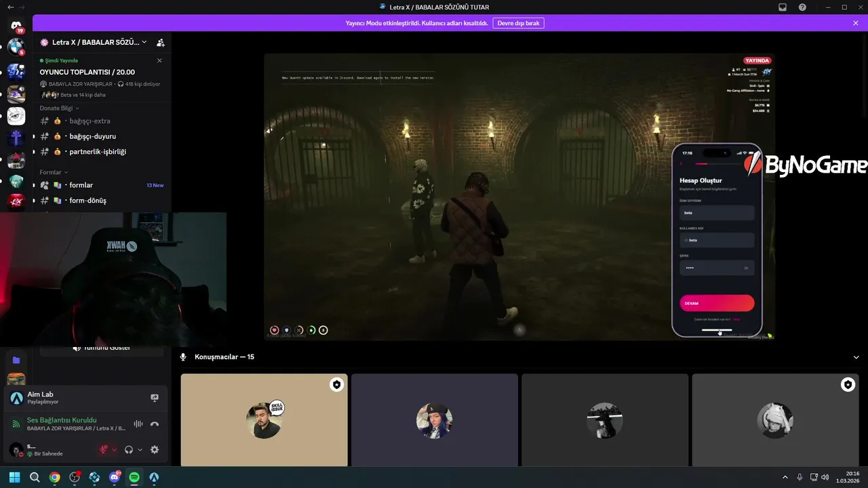868x488 pixels.
Task: Open Aim Lab from taskbar
Action: (154, 477)
